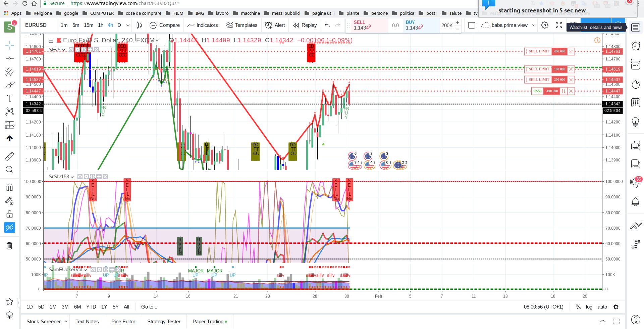Screen dimensions: 644x329
Task: Toggle auto scale
Action: [x=602, y=307]
